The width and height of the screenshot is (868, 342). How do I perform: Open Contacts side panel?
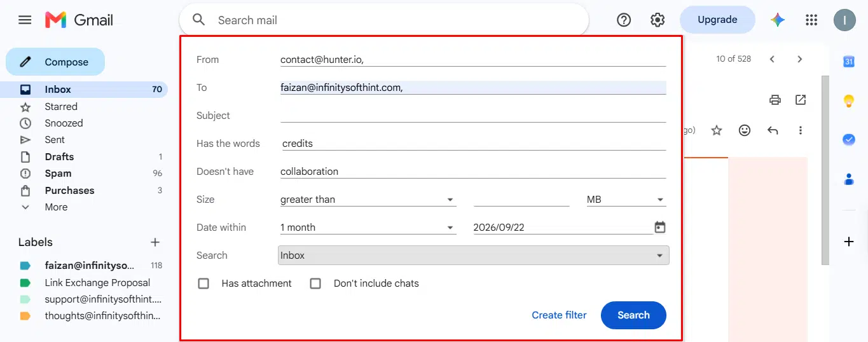point(848,179)
